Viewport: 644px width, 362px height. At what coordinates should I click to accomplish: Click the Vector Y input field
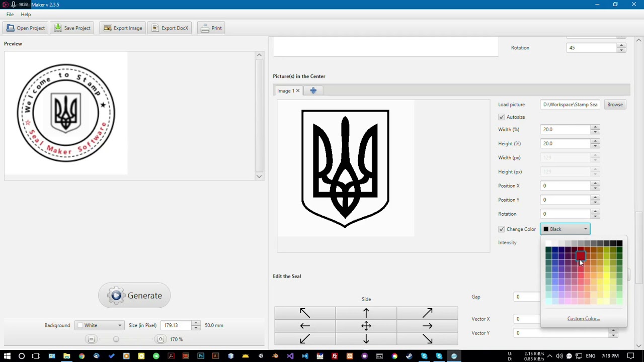pyautogui.click(x=560, y=333)
